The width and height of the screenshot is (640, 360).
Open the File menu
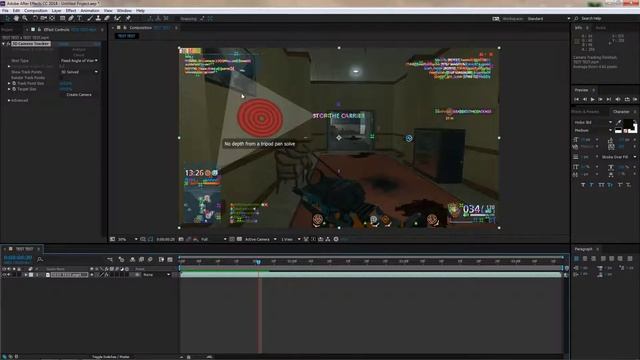pos(5,11)
